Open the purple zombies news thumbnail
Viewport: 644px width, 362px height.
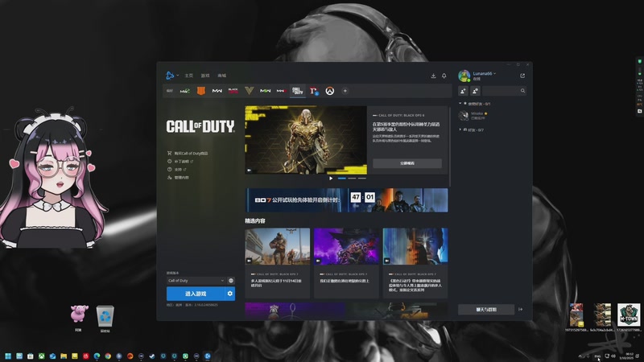tap(346, 246)
